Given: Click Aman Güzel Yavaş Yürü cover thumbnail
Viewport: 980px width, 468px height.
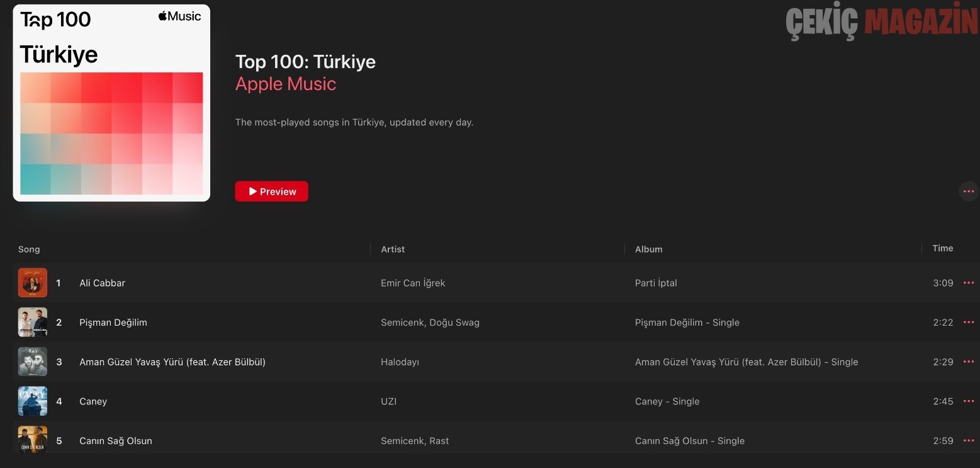Looking at the screenshot, I should click(33, 362).
